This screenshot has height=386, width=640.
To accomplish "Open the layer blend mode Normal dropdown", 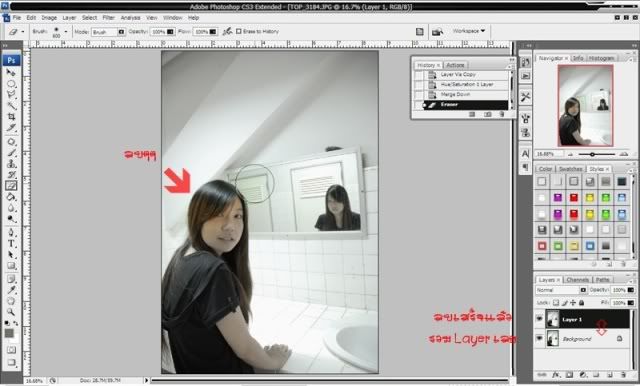I will point(561,290).
